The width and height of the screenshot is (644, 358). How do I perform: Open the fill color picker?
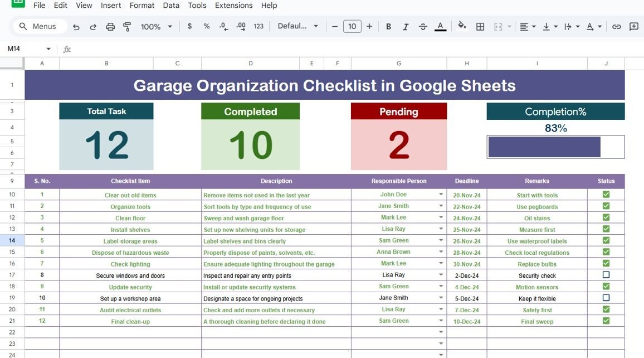[462, 26]
